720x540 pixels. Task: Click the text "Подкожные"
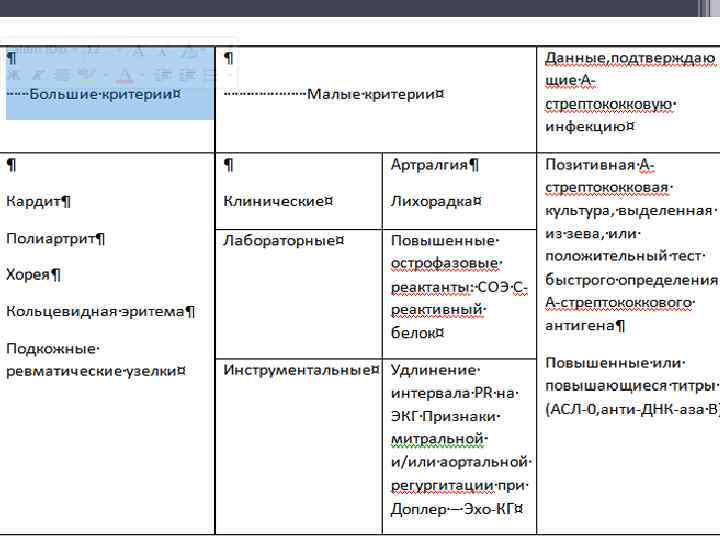[51, 349]
